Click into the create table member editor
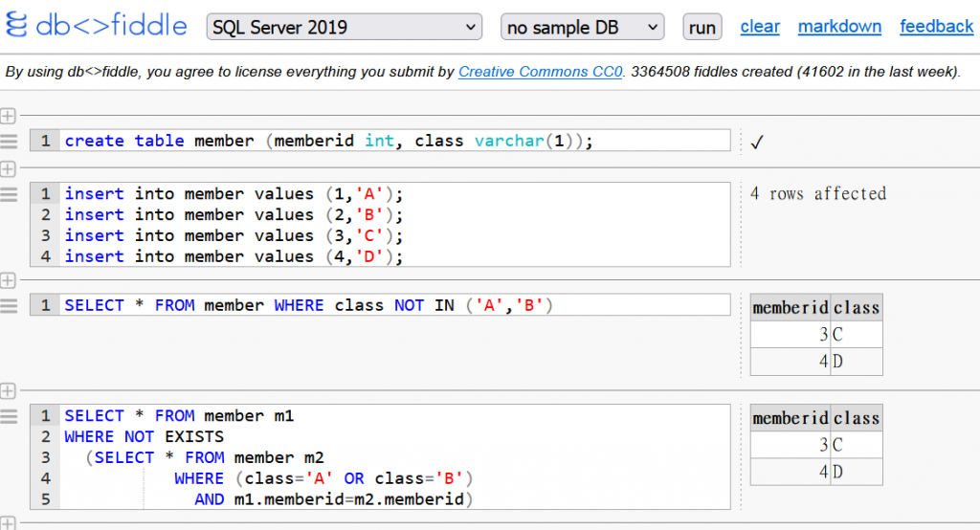The height and width of the screenshot is (530, 980). click(x=380, y=141)
